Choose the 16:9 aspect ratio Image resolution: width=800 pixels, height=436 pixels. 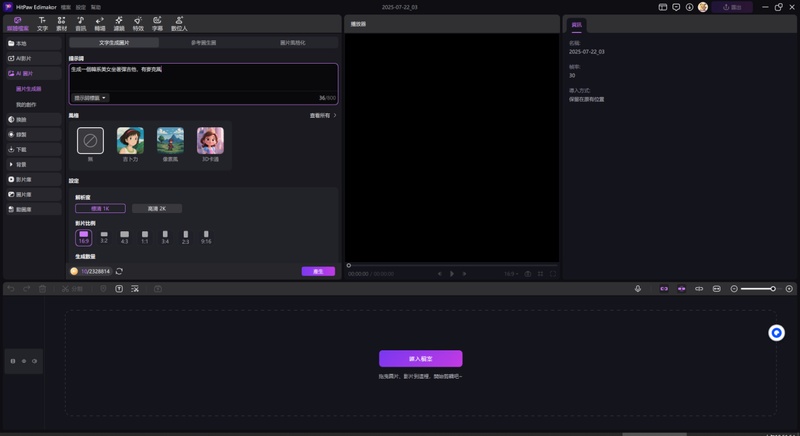[x=84, y=238]
